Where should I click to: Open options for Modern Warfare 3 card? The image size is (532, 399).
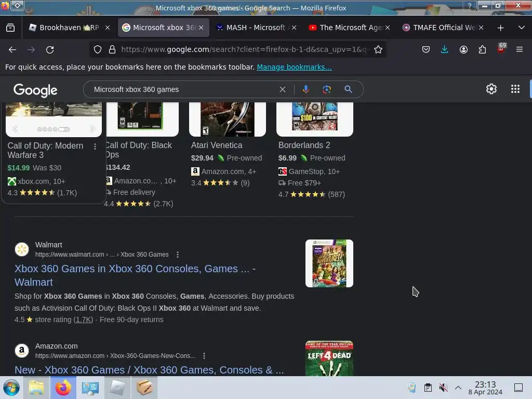pyautogui.click(x=95, y=146)
